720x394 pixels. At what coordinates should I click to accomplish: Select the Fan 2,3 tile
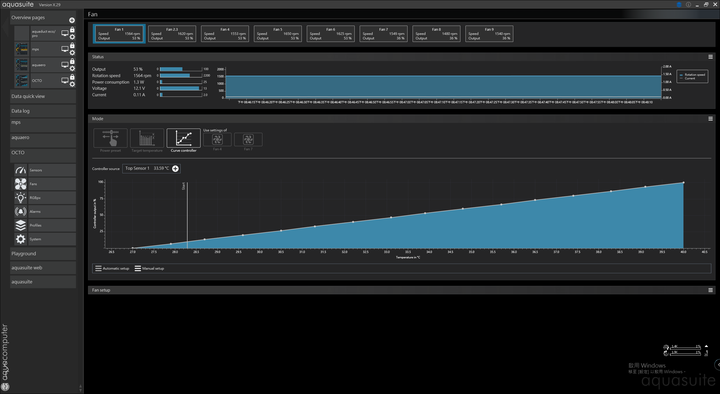(172, 34)
